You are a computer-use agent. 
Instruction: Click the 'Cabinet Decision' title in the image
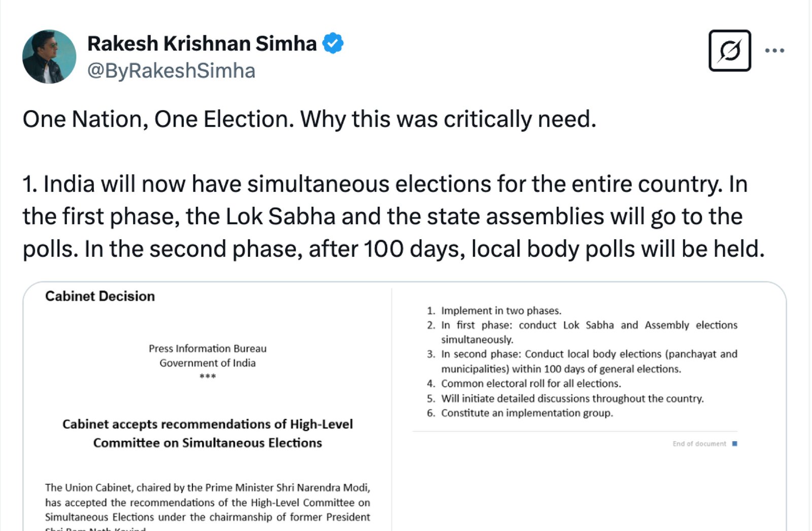click(100, 296)
